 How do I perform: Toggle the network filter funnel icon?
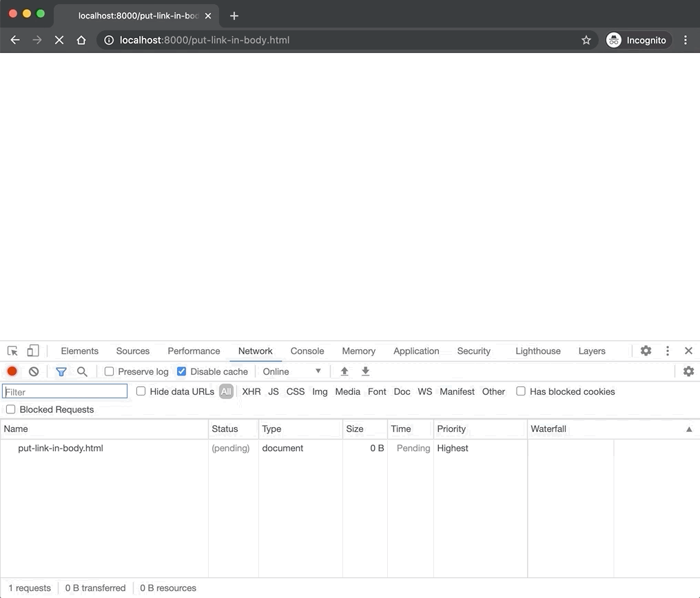pos(61,371)
